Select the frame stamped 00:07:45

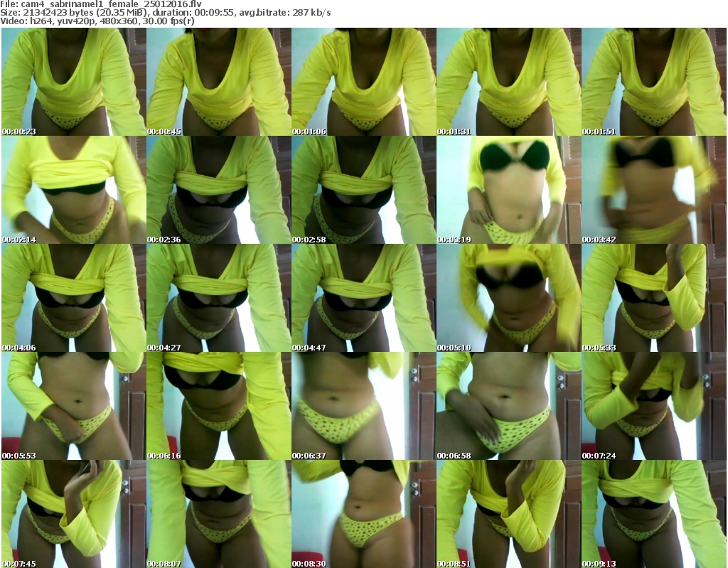pos(74,514)
